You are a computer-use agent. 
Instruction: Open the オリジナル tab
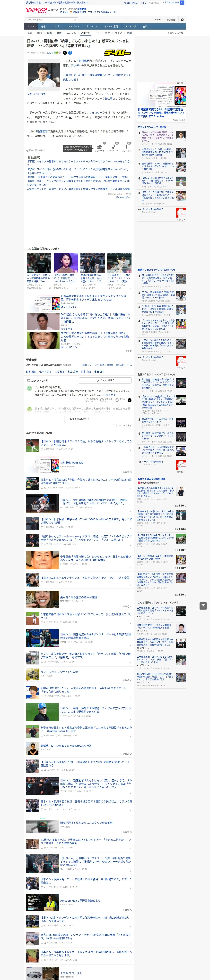pos(92,27)
